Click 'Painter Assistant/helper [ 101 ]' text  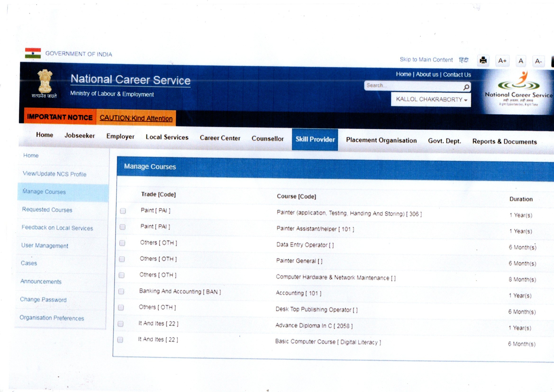(x=315, y=229)
